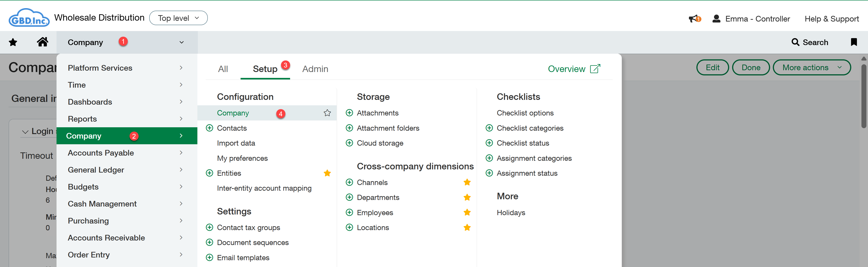Add new Attachment folder via plus icon
Viewport: 868px width, 267px height.
(x=349, y=128)
